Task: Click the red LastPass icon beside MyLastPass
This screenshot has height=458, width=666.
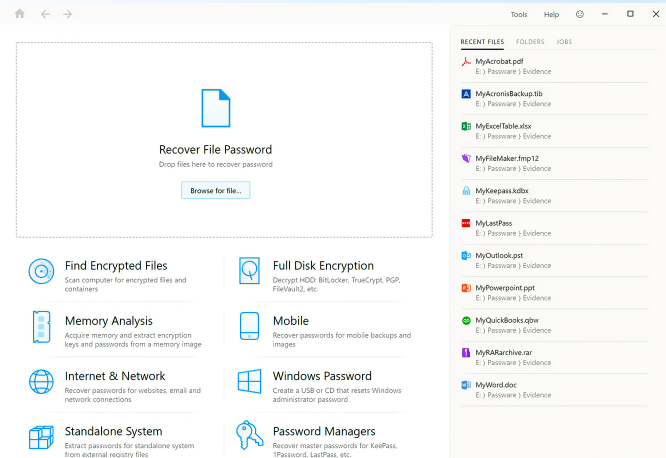Action: tap(466, 223)
